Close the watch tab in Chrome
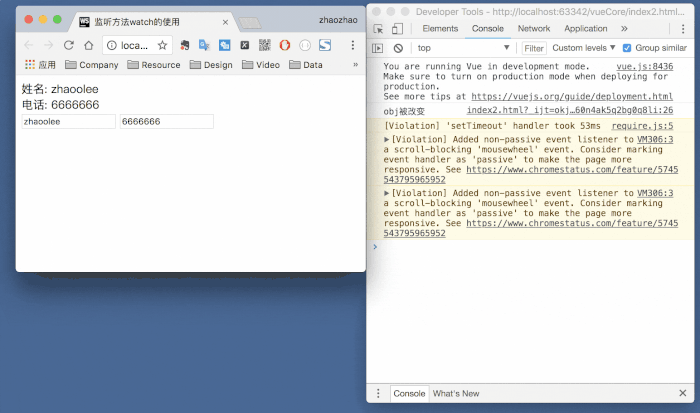 pyautogui.click(x=225, y=22)
